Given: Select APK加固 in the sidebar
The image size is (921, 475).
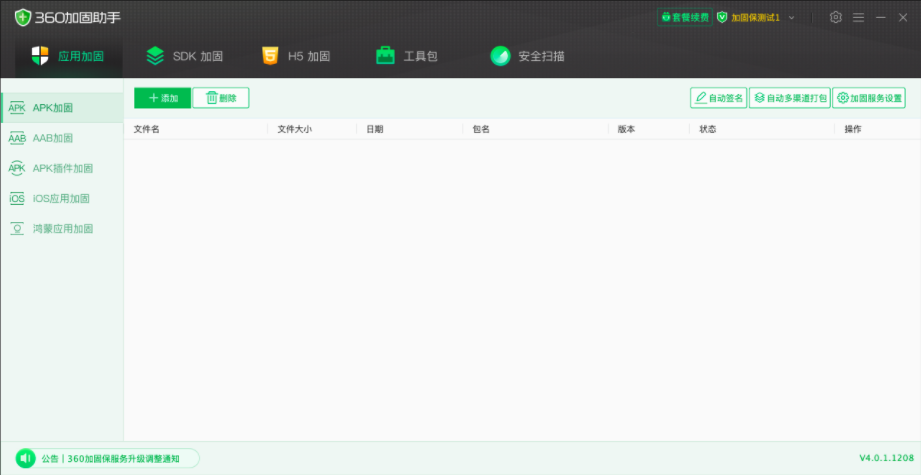Looking at the screenshot, I should pos(52,108).
